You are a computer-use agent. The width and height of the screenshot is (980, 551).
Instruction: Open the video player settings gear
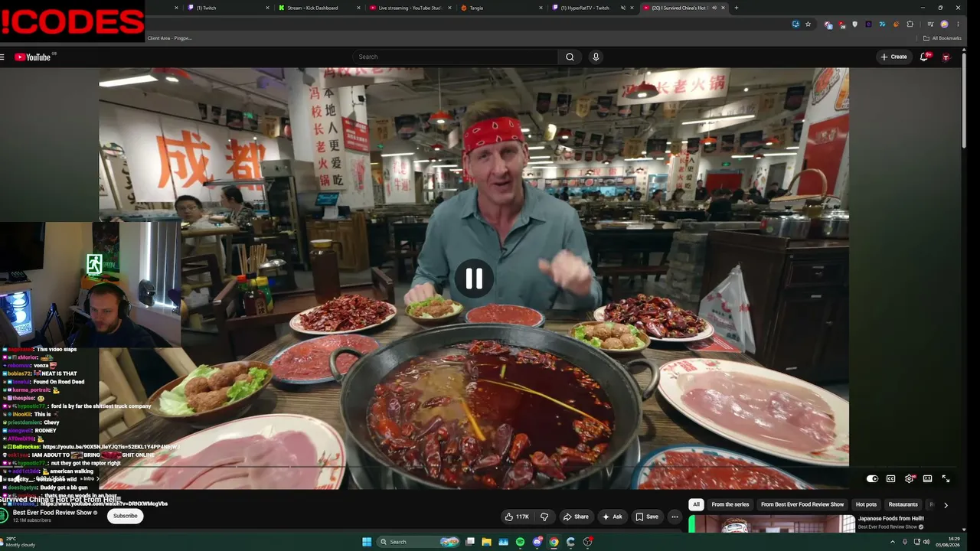tap(909, 479)
